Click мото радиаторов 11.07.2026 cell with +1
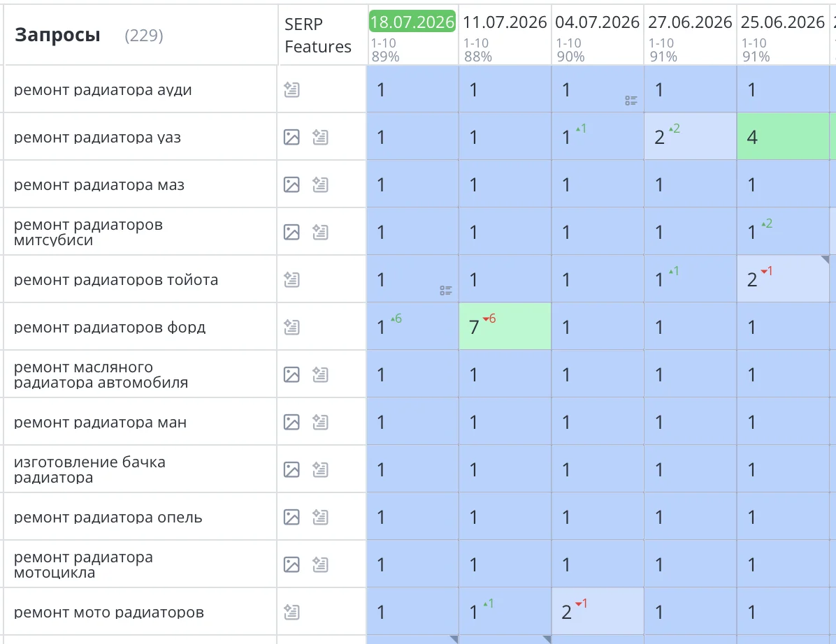The width and height of the screenshot is (836, 644). 505,611
